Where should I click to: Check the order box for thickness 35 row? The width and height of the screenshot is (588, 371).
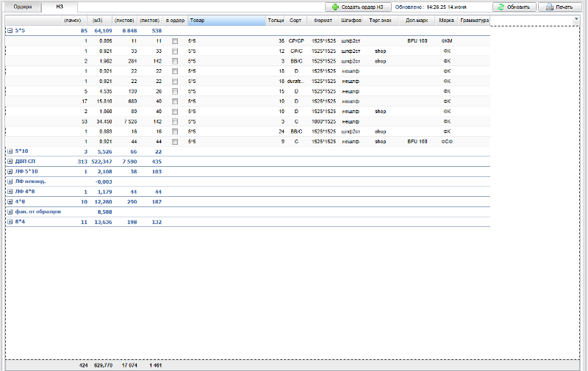(x=175, y=41)
